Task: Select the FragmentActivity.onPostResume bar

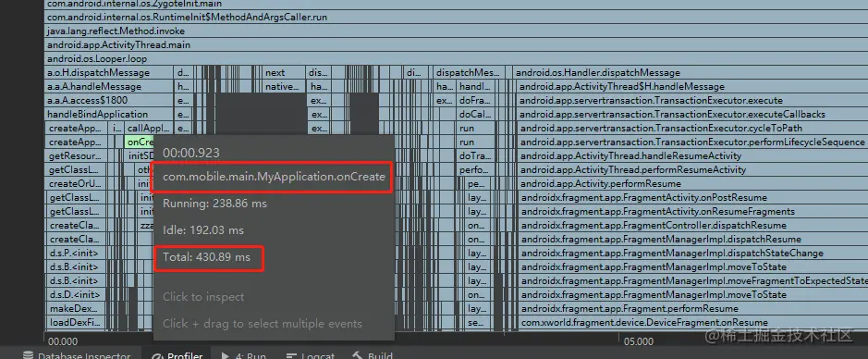Action: click(693, 197)
